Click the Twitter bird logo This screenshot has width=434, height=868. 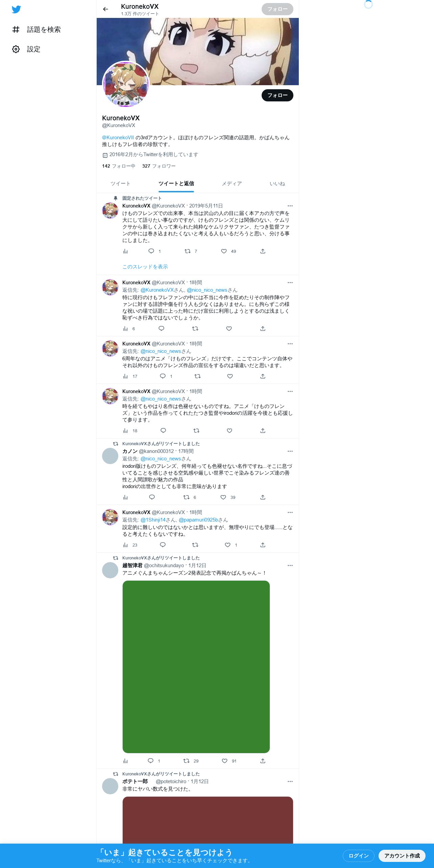pyautogui.click(x=16, y=9)
